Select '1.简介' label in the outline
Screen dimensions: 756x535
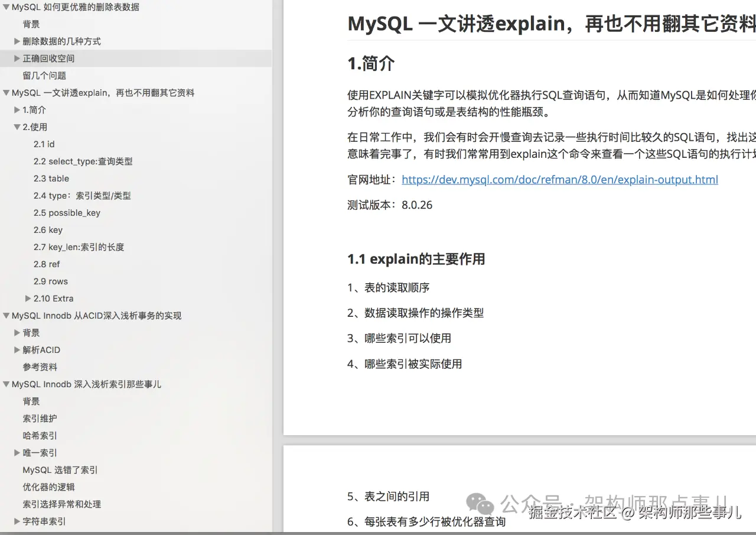pyautogui.click(x=34, y=110)
